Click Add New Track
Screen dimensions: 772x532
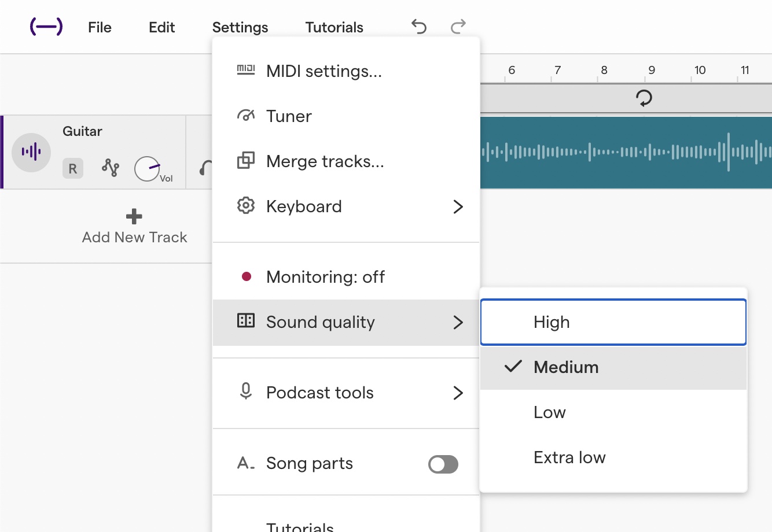coord(134,227)
